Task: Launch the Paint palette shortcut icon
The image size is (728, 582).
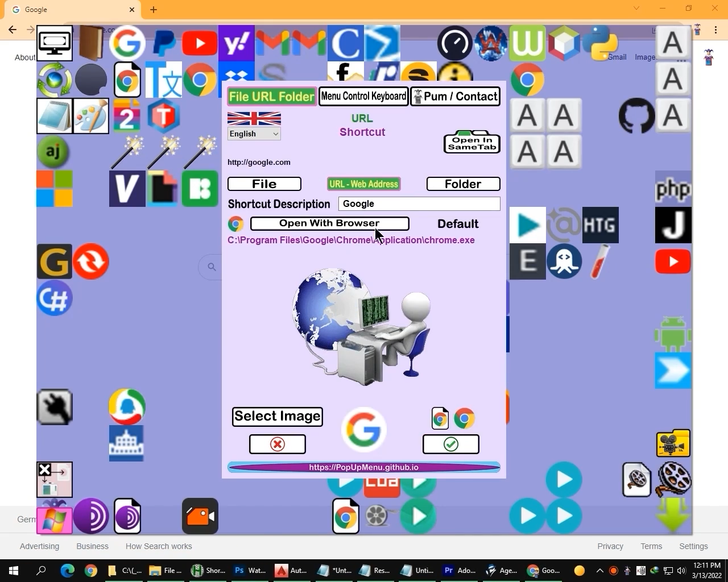Action: pyautogui.click(x=91, y=116)
